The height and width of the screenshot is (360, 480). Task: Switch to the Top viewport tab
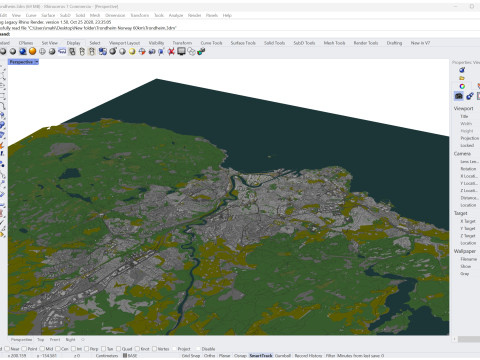click(41, 340)
